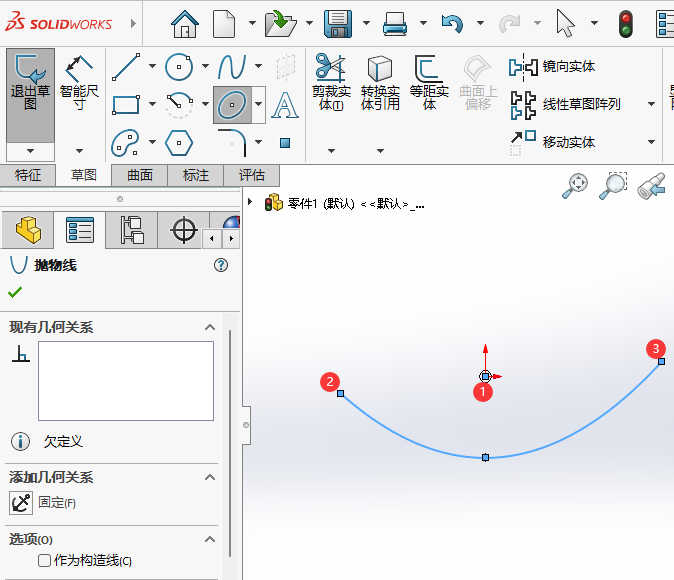Activate the Smart Dimension 智能尺寸 tool
This screenshot has width=674, height=580.
pyautogui.click(x=79, y=83)
